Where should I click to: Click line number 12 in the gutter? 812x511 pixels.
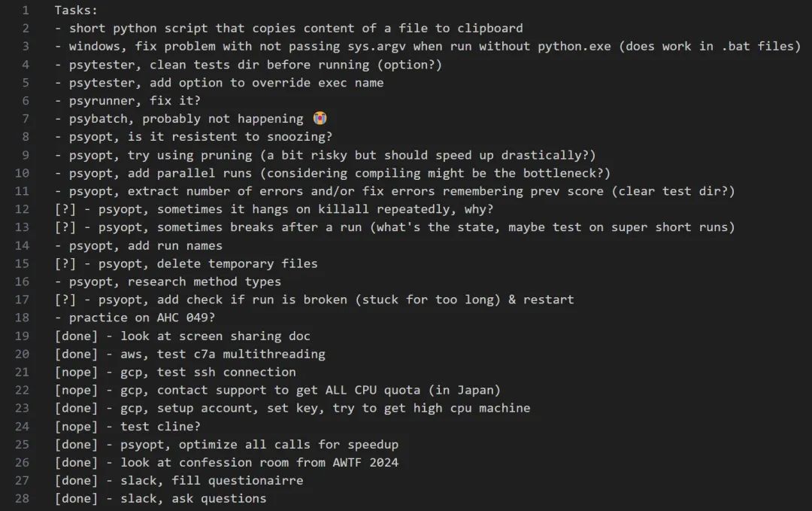[22, 209]
